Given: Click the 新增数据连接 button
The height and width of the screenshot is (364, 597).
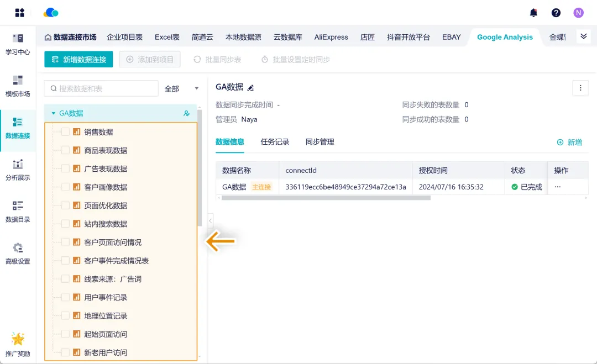Looking at the screenshot, I should [78, 59].
